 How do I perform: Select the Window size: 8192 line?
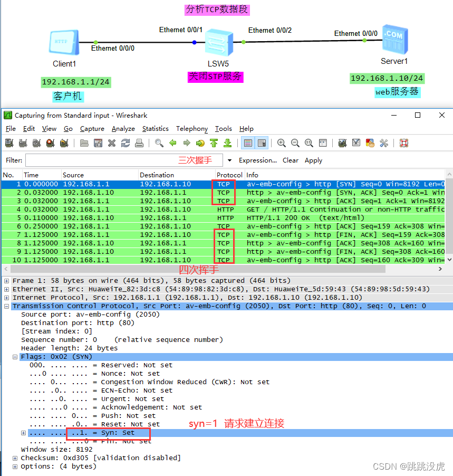pos(57,450)
